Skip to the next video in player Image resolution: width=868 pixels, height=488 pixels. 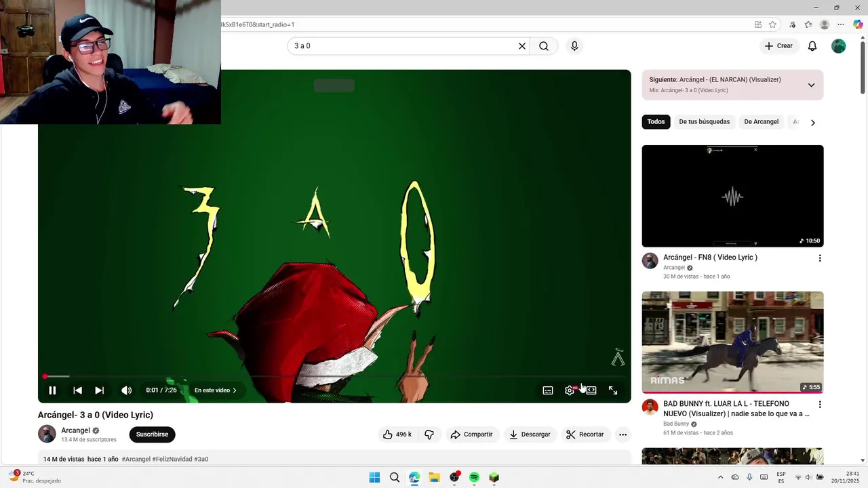pyautogui.click(x=99, y=390)
